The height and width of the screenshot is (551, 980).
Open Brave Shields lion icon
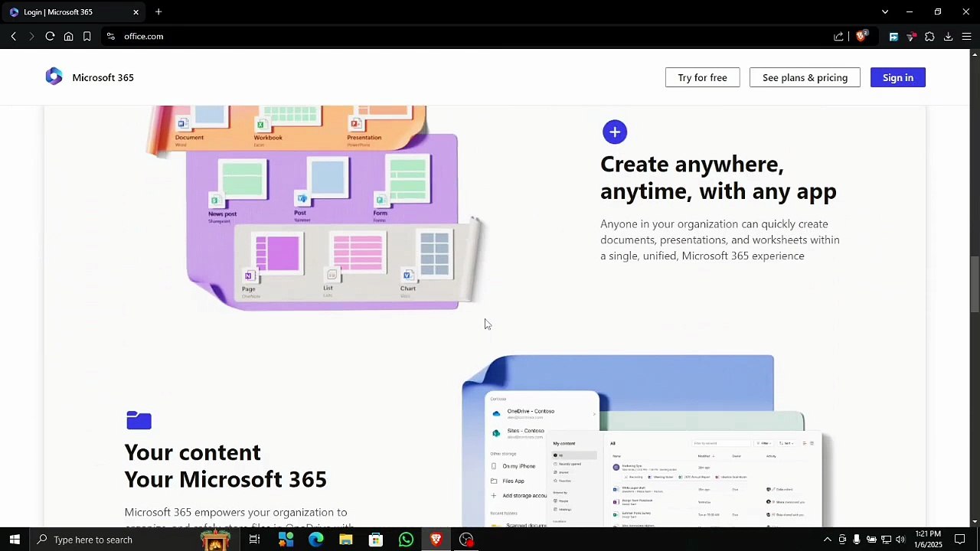click(x=861, y=36)
